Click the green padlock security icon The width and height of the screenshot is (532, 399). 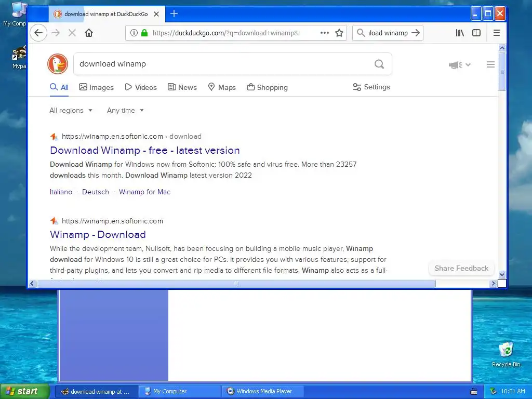tap(144, 33)
